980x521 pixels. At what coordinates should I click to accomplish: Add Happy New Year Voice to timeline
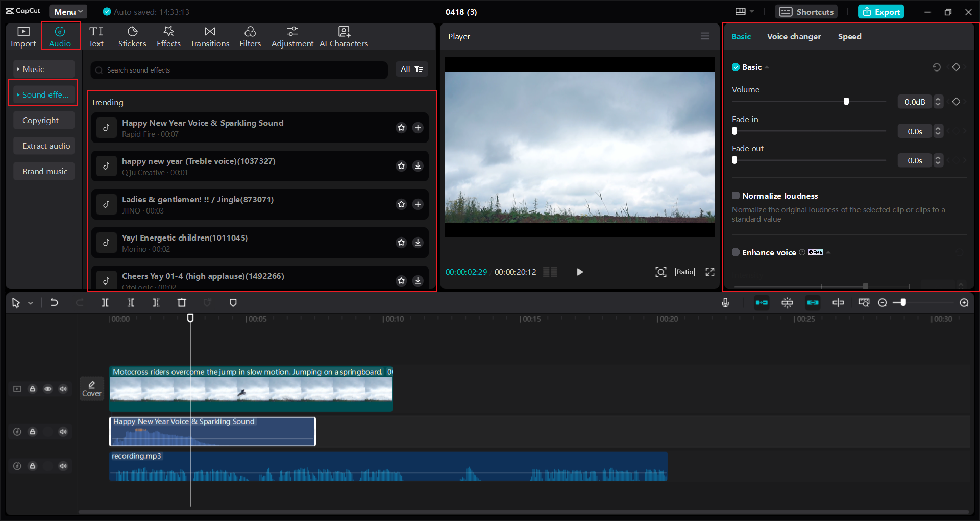click(418, 128)
